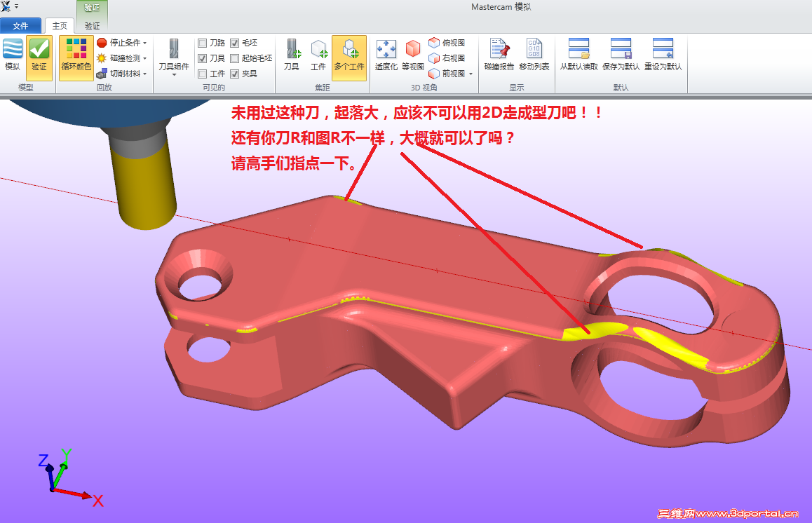Select 多个工件 multiple workpieces focus
The height and width of the screenshot is (523, 812).
pos(350,57)
